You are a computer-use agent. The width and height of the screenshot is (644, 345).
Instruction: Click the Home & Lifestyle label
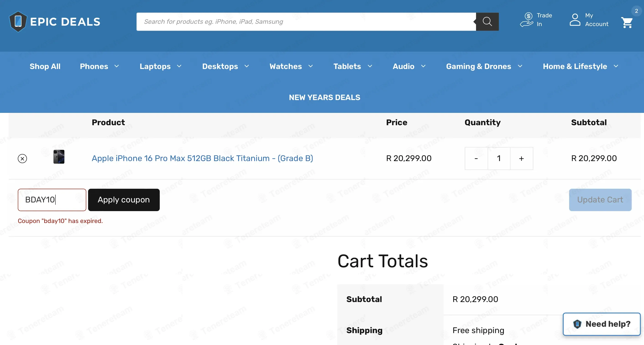[575, 66]
